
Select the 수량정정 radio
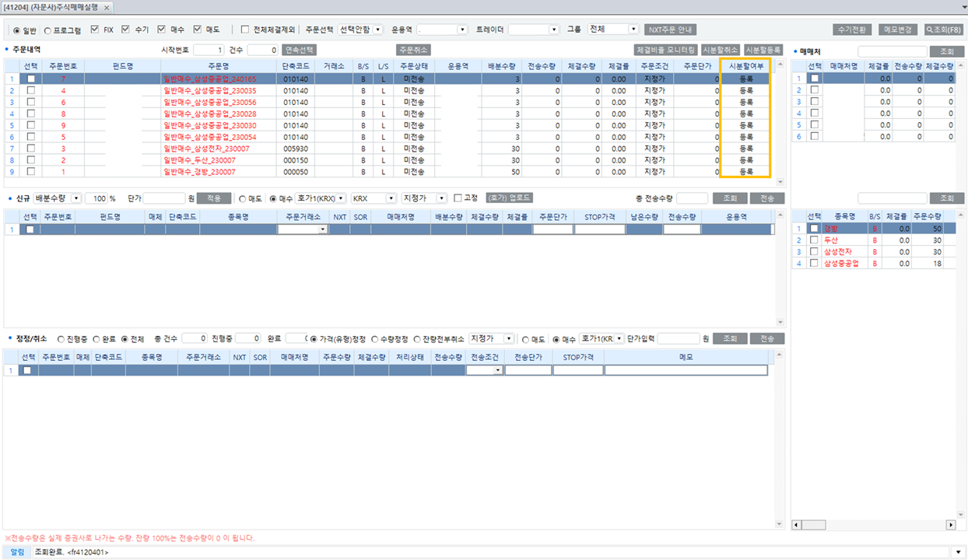(374, 339)
